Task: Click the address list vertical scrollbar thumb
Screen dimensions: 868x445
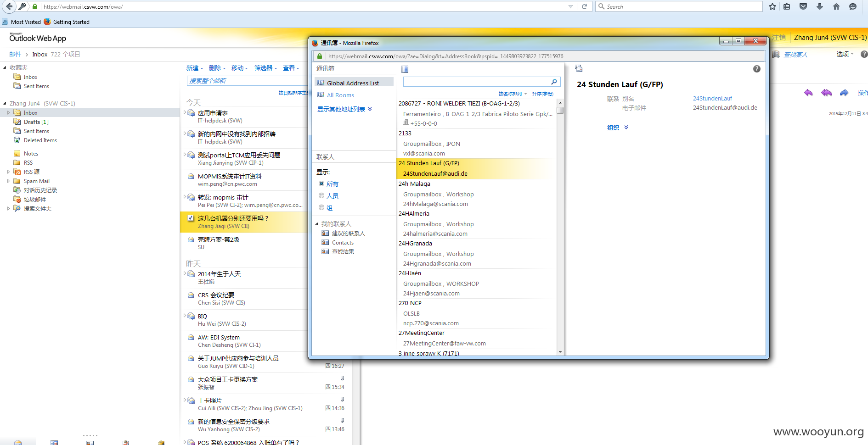Action: pyautogui.click(x=560, y=110)
